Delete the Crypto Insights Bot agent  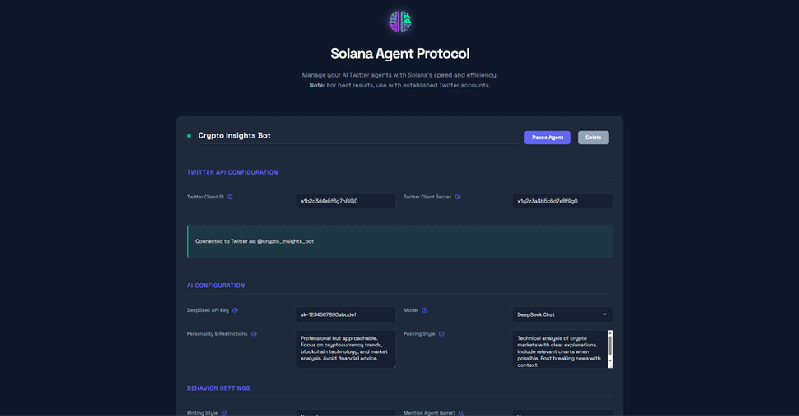(593, 137)
